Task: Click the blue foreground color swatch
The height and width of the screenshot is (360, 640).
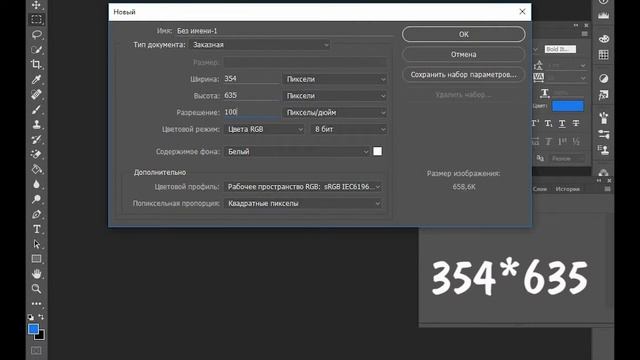Action: pyautogui.click(x=33, y=329)
